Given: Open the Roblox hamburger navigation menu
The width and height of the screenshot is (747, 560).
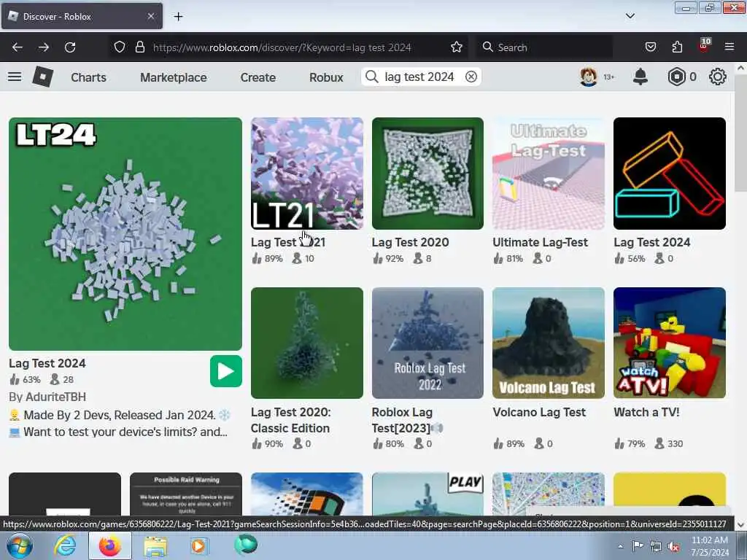Looking at the screenshot, I should (15, 77).
